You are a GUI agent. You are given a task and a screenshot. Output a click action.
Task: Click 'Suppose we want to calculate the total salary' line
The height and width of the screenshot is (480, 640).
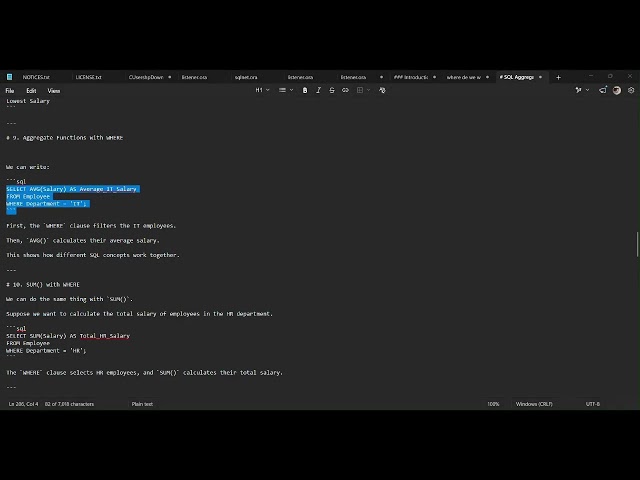tap(139, 314)
